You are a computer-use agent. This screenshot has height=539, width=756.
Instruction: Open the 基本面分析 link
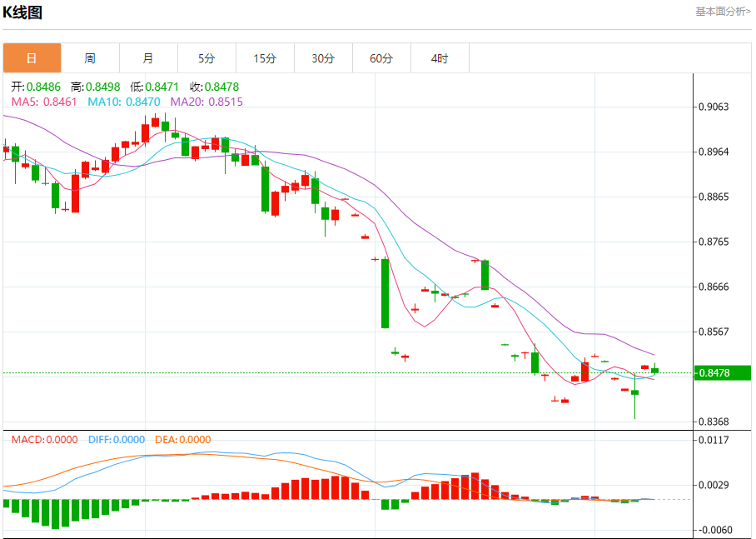coord(723,12)
